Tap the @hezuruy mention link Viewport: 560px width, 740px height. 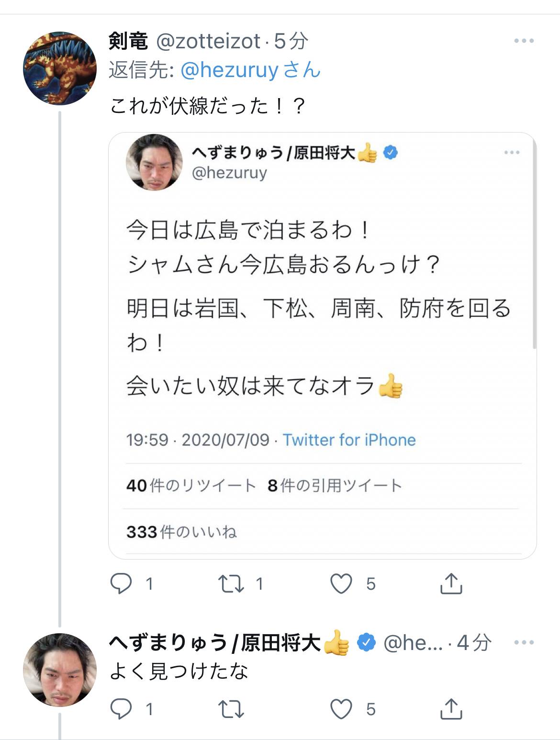tap(229, 70)
